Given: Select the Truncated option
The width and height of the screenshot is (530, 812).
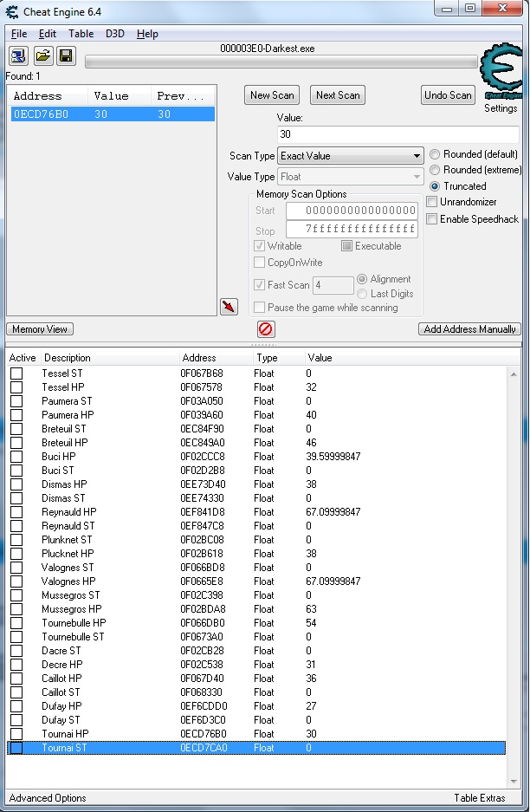Looking at the screenshot, I should [x=458, y=186].
